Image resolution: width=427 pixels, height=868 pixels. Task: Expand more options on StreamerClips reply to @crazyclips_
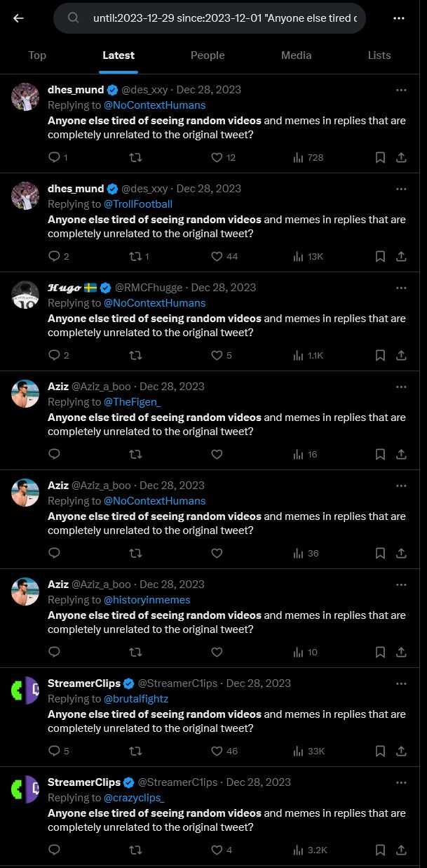[401, 782]
